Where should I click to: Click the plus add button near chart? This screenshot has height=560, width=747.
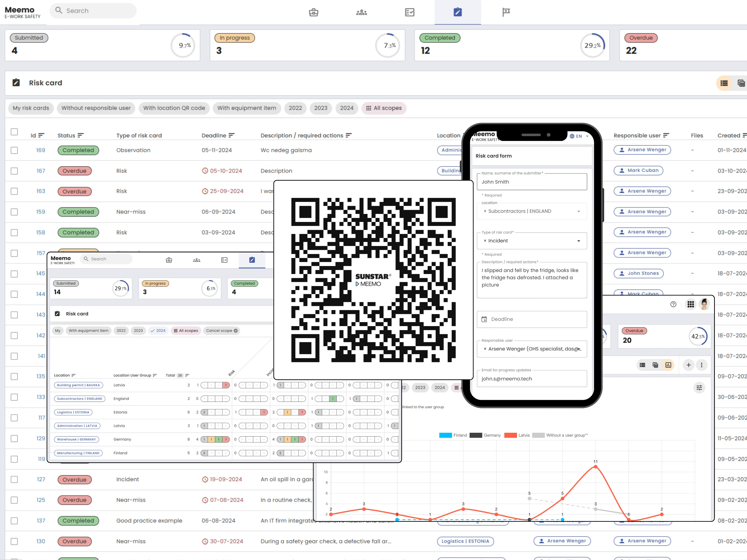pyautogui.click(x=688, y=365)
